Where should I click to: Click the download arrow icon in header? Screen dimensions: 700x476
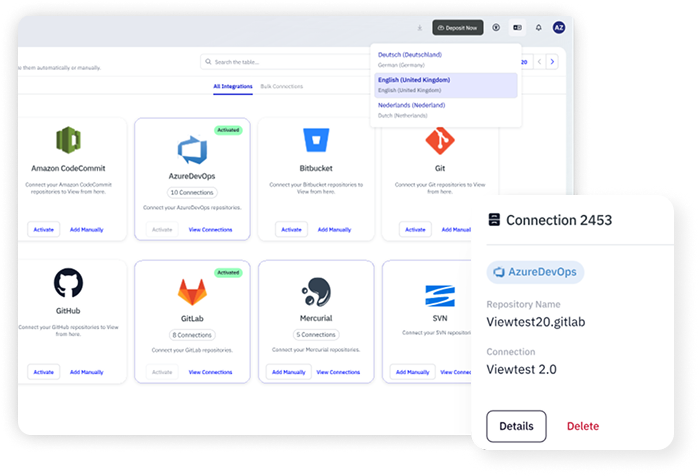(420, 28)
